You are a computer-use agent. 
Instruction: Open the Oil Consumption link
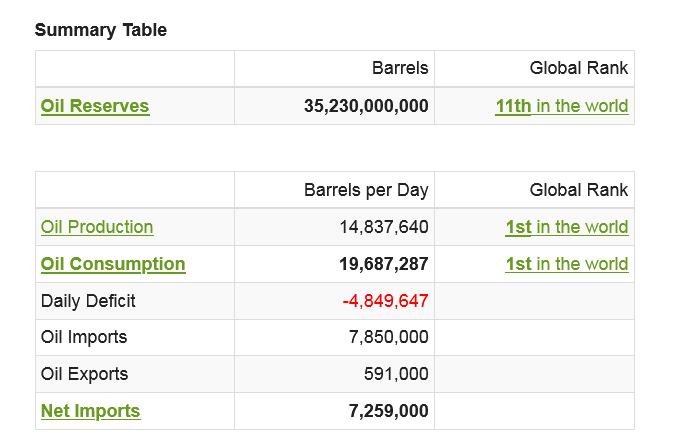pyautogui.click(x=113, y=264)
